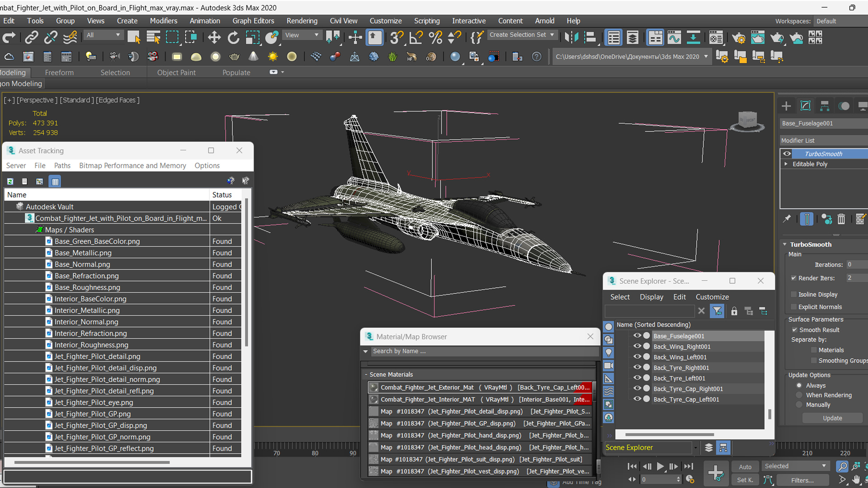Choose the Rectangular Selection Region icon

pyautogui.click(x=172, y=38)
